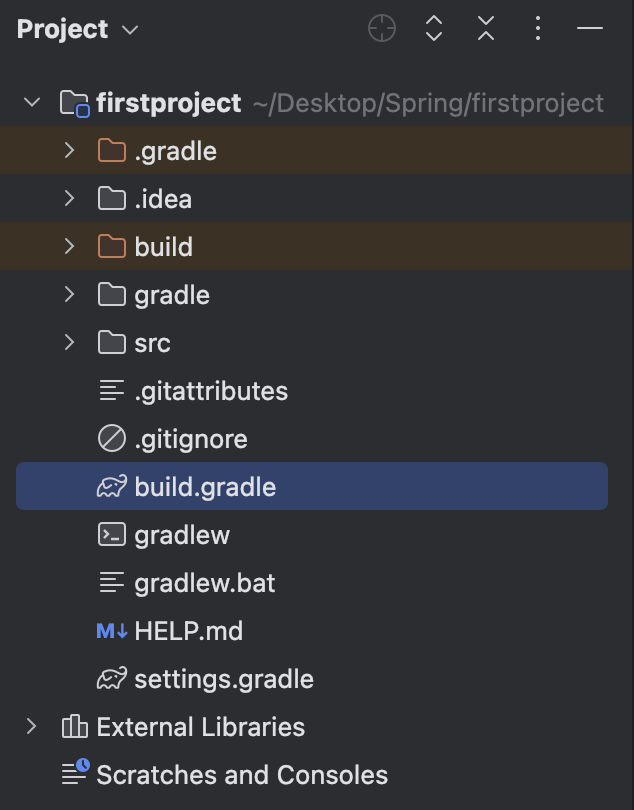Open the Project panel options menu
This screenshot has width=634, height=810.
(x=538, y=28)
